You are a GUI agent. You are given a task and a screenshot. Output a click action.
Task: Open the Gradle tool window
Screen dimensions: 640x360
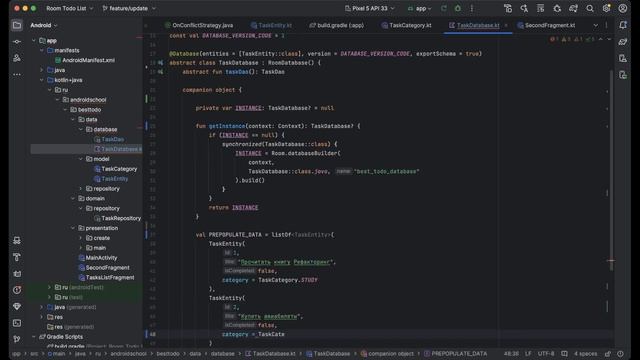(x=623, y=42)
